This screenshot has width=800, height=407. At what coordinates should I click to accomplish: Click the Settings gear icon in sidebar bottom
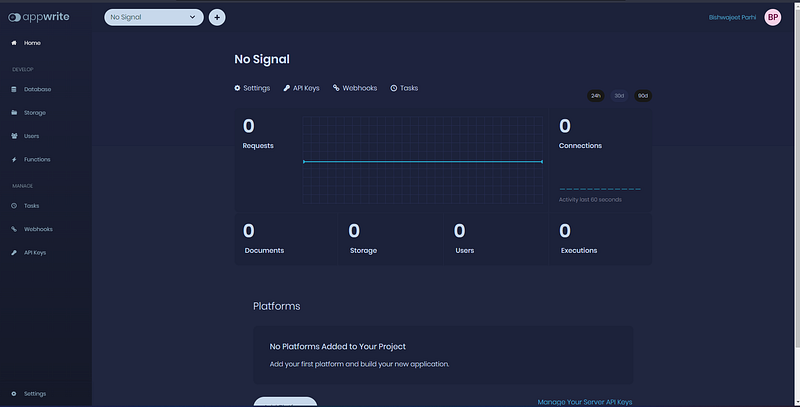(x=14, y=394)
